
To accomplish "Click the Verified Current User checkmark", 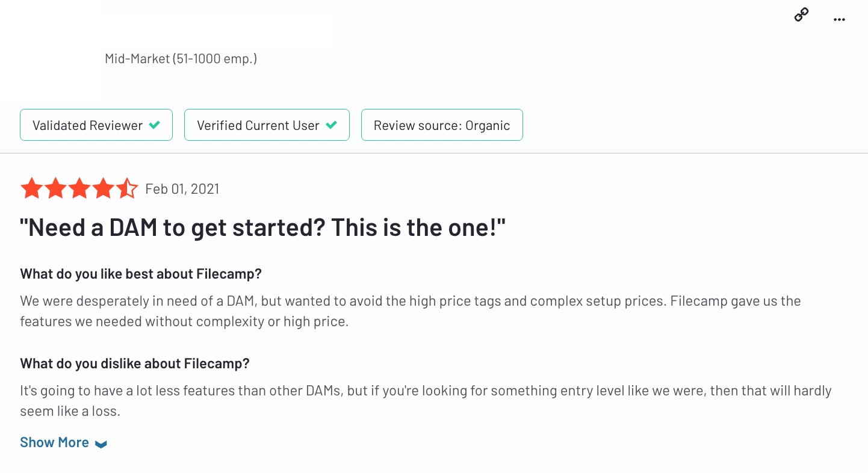I will (331, 125).
